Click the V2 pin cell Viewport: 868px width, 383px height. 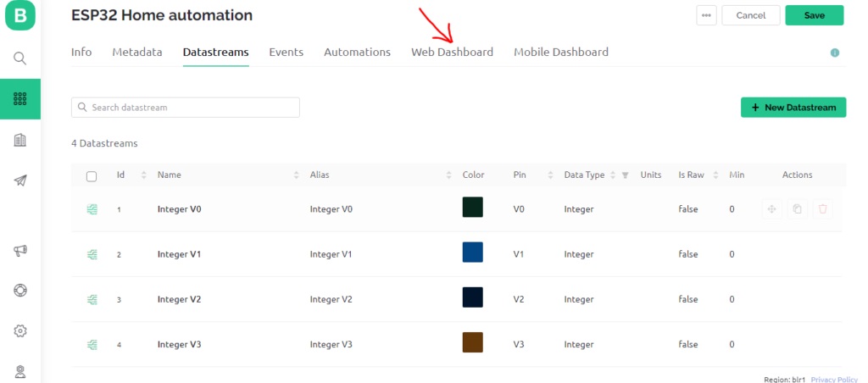pyautogui.click(x=519, y=299)
